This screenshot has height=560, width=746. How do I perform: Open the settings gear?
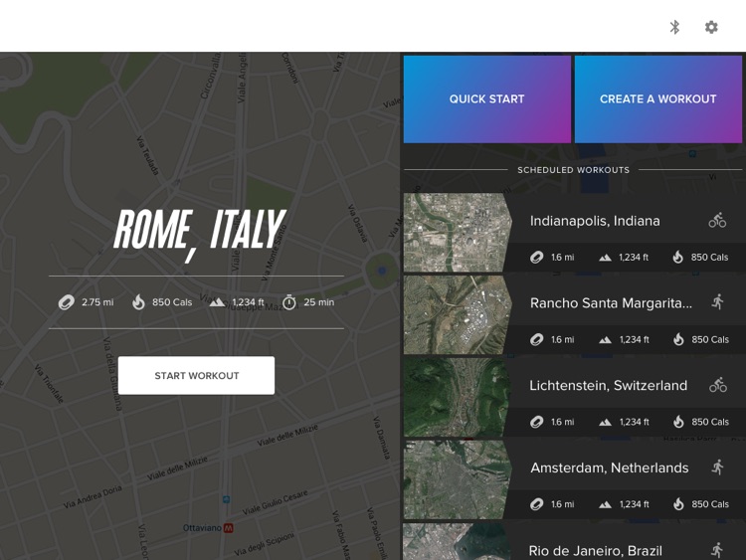pyautogui.click(x=711, y=27)
